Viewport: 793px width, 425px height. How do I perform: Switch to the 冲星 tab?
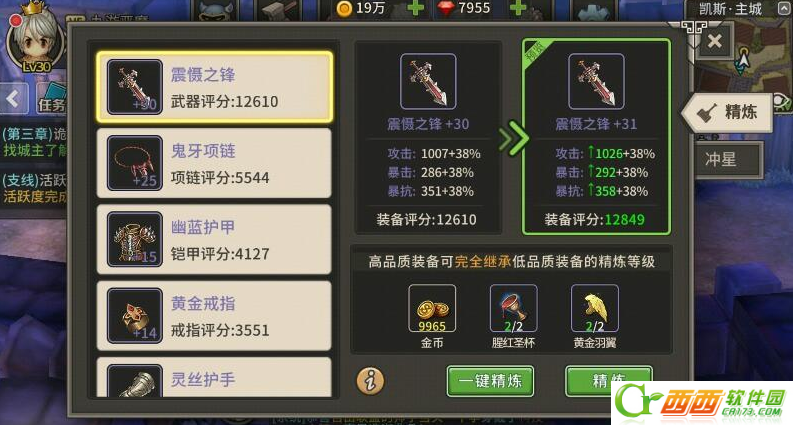click(726, 159)
